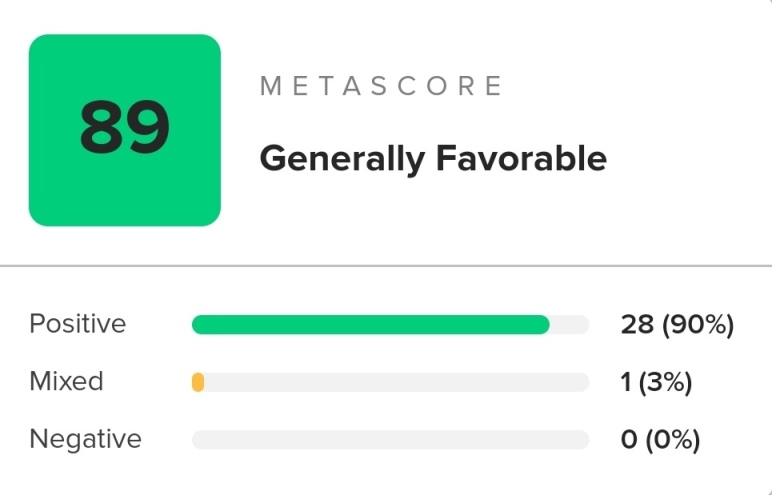Screen dimensions: 772x495
Task: Click the gray strip below the Negative row
Action: (x=386, y=487)
